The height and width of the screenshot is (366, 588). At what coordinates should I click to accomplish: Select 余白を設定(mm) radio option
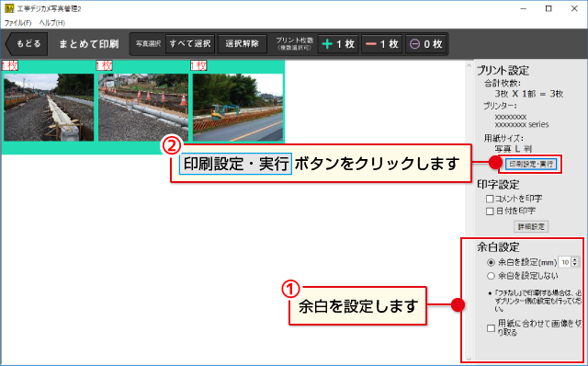coord(491,262)
